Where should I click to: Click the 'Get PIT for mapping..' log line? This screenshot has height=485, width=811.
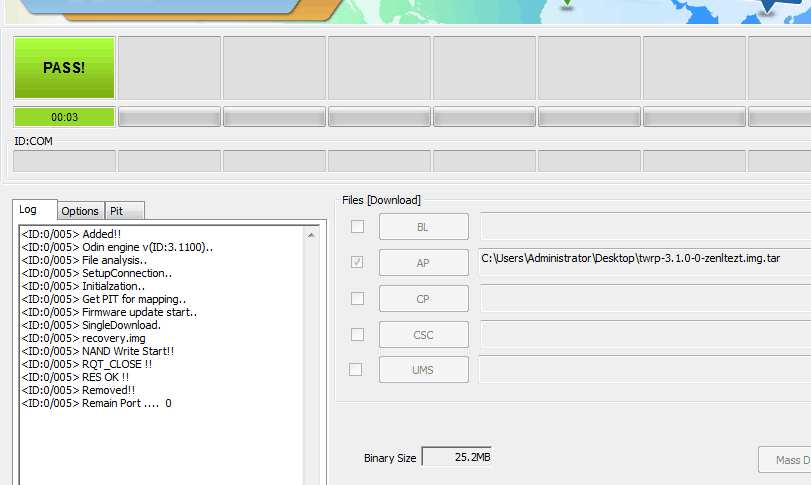104,299
